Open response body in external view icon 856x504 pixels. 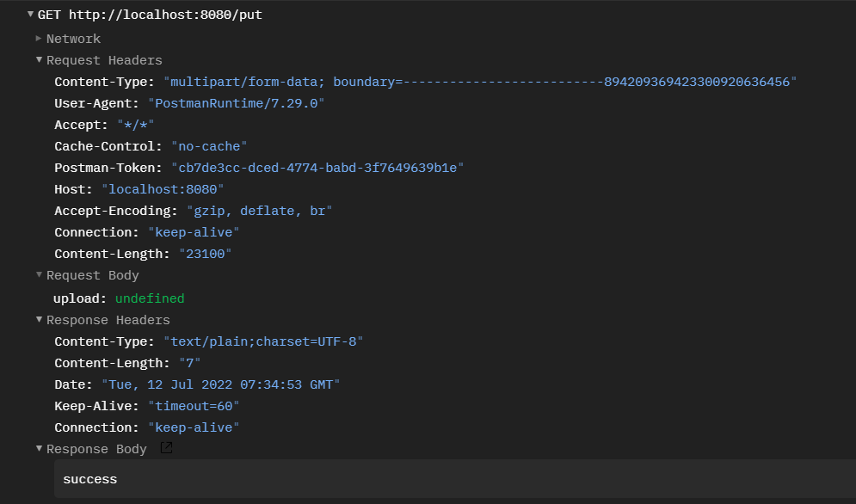pyautogui.click(x=166, y=448)
